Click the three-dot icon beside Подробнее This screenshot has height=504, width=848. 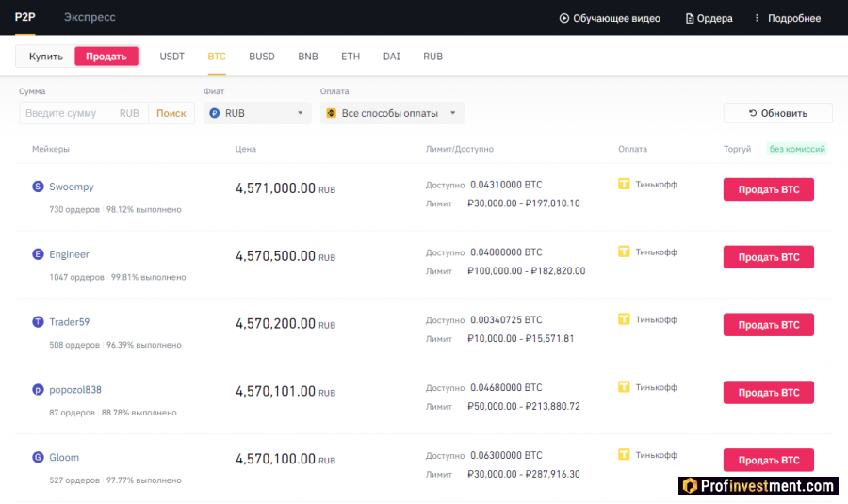click(x=757, y=18)
